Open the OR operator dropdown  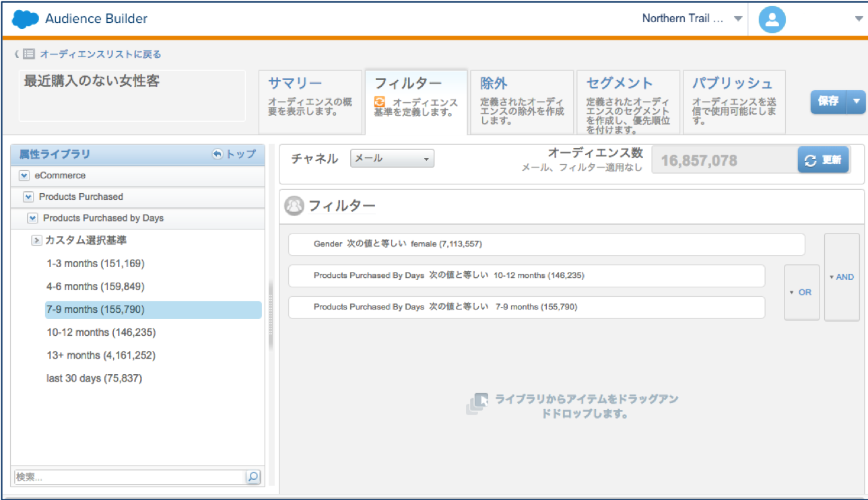coord(801,293)
